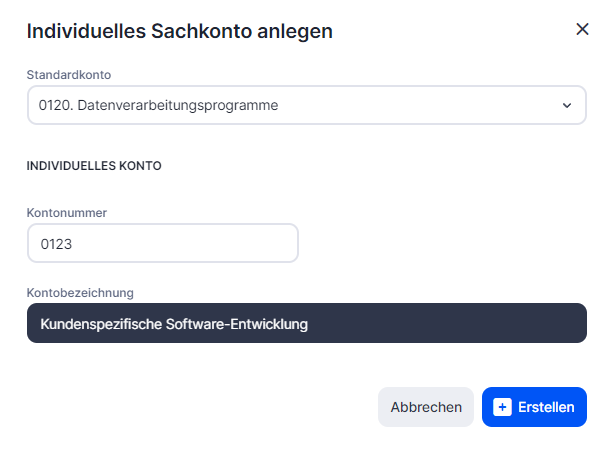Close the dialog with the X icon
This screenshot has width=614, height=453.
point(582,30)
